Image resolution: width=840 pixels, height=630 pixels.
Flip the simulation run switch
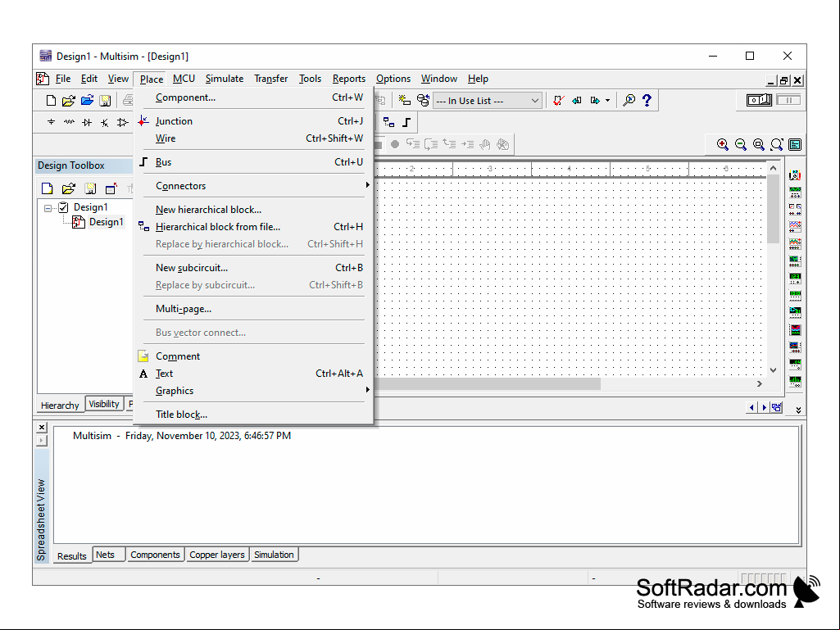coord(759,100)
